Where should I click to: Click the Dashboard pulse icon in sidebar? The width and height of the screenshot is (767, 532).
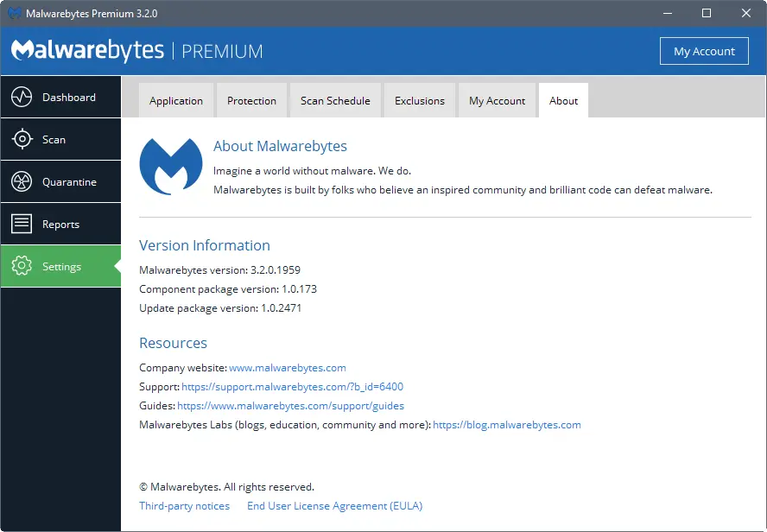22,98
